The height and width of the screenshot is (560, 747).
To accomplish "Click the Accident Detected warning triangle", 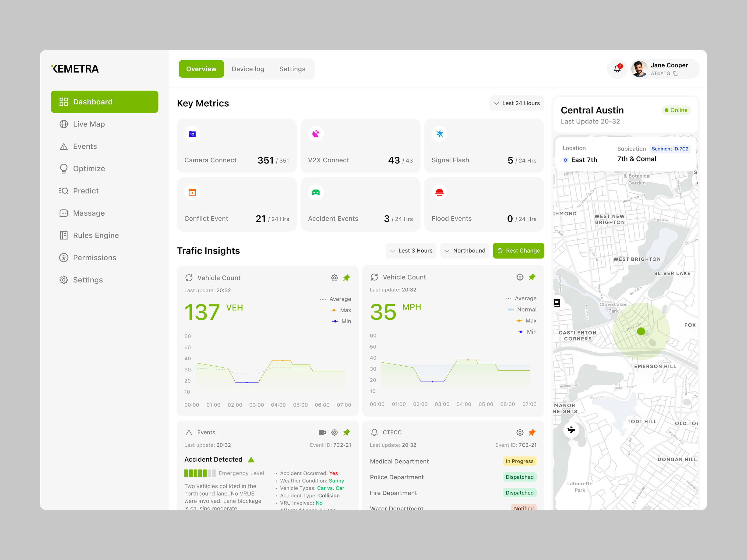I will [251, 459].
